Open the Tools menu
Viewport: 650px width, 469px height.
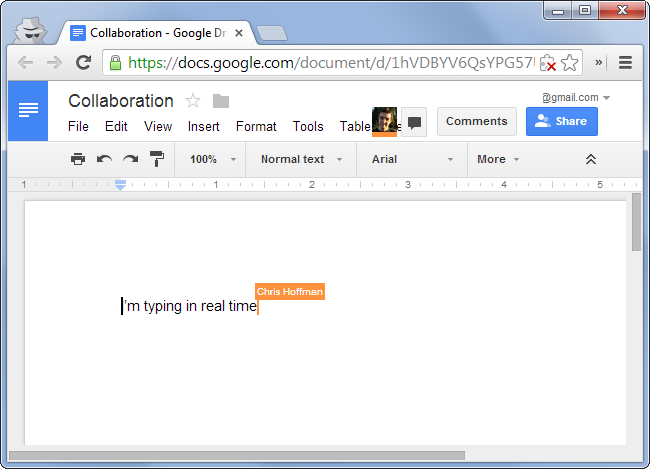pos(308,126)
